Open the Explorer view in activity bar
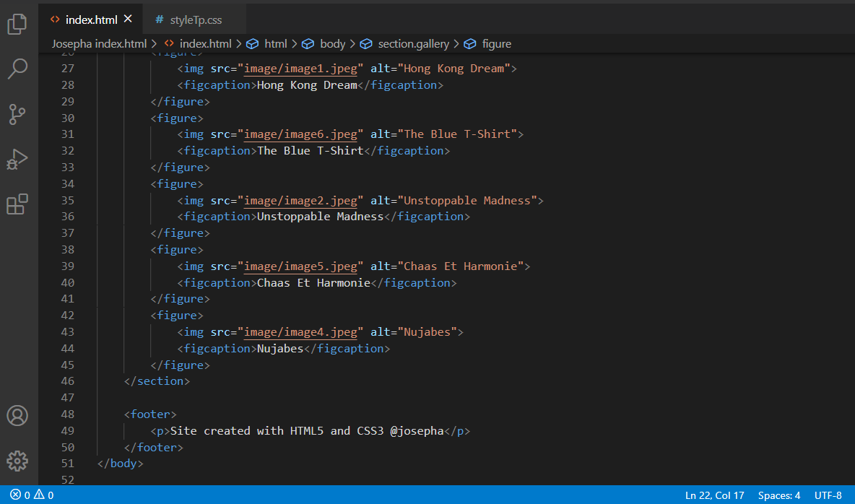This screenshot has width=855, height=504. 17,25
